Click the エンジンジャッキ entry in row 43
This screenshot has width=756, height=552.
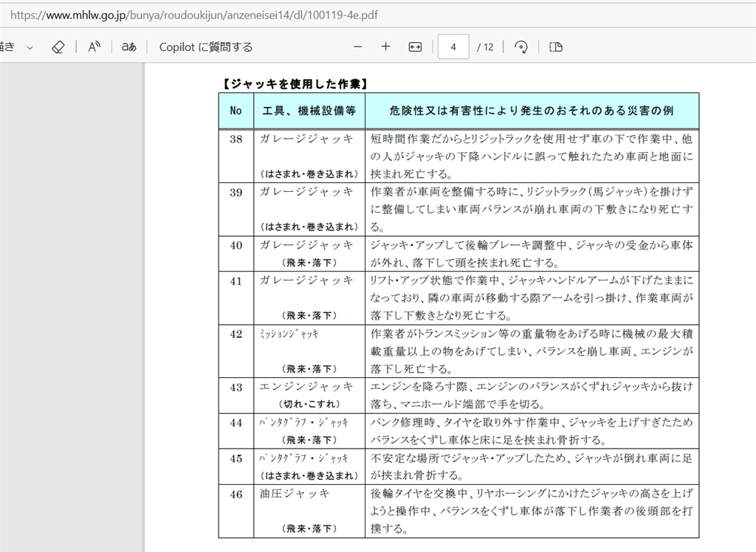pyautogui.click(x=306, y=386)
